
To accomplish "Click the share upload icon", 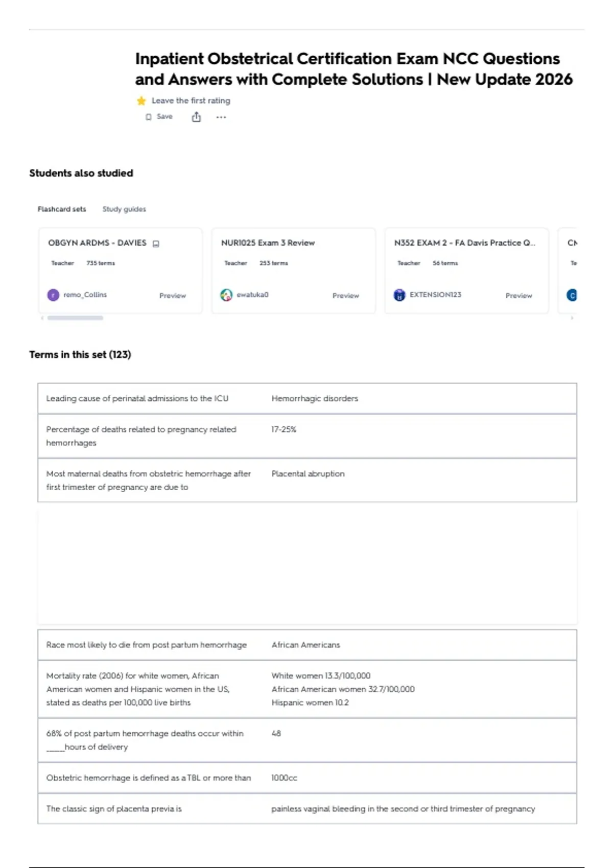I will click(x=196, y=117).
